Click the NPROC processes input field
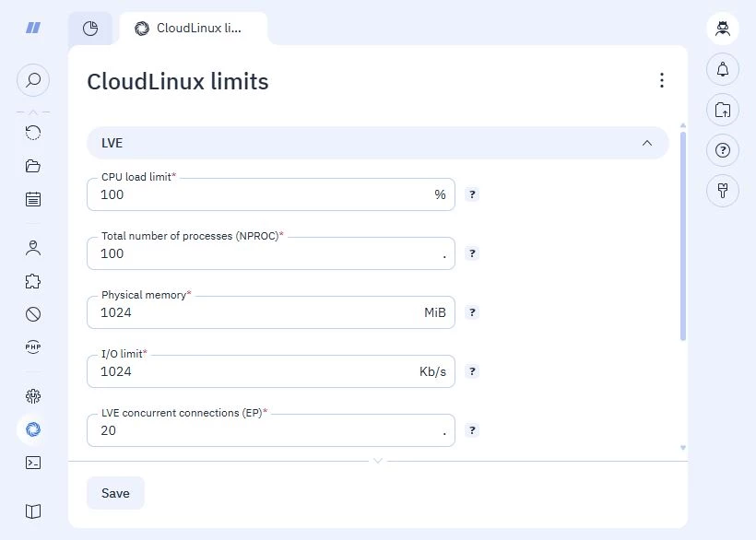This screenshot has height=540, width=756. 271,253
